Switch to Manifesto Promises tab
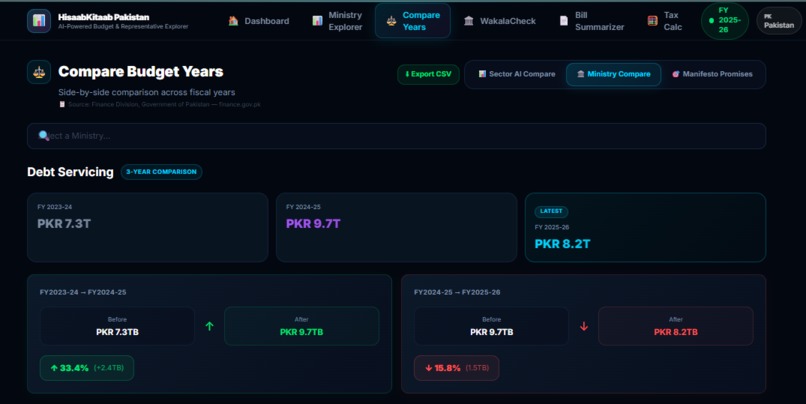The image size is (806, 404). pos(712,74)
